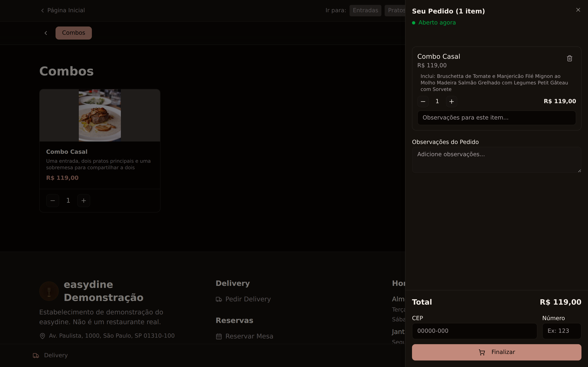
Task: Remove Combo Casal with the trash icon
Action: 569,59
